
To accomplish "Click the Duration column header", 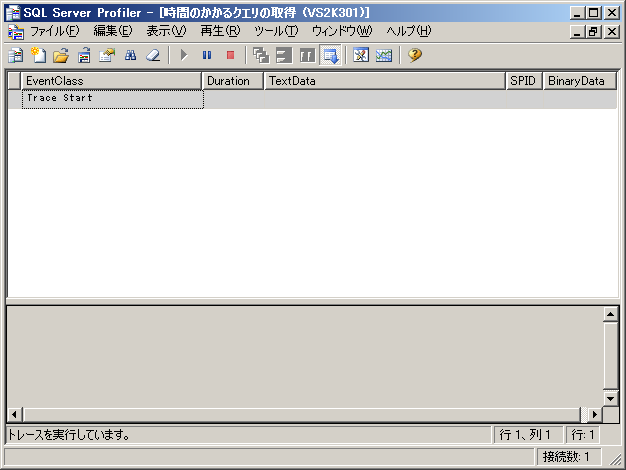I will coord(233,81).
